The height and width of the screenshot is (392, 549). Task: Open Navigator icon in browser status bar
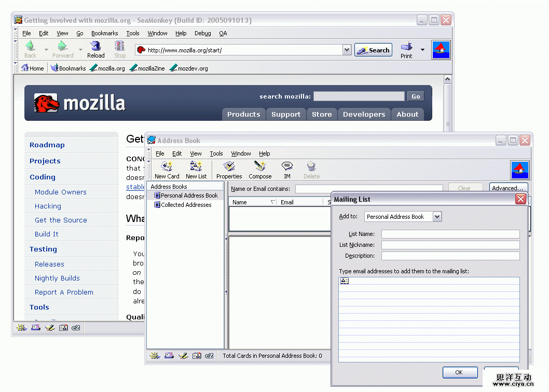click(x=21, y=328)
